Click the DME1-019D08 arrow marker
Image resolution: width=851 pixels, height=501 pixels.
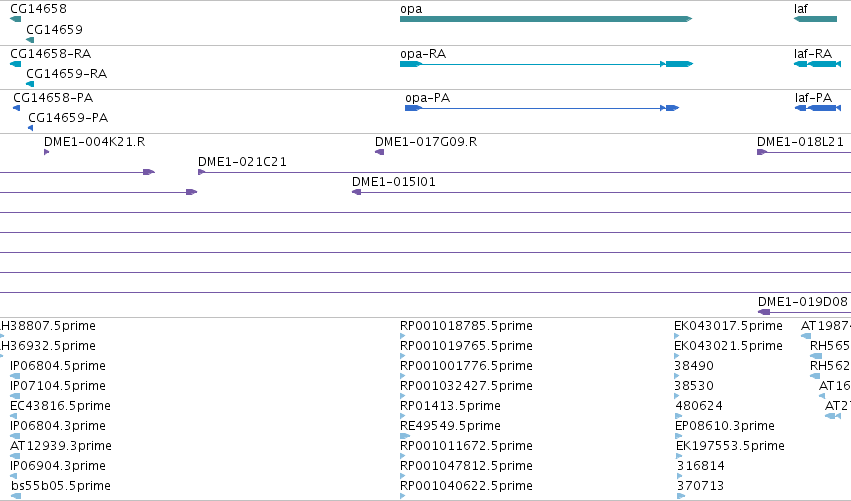(x=764, y=312)
